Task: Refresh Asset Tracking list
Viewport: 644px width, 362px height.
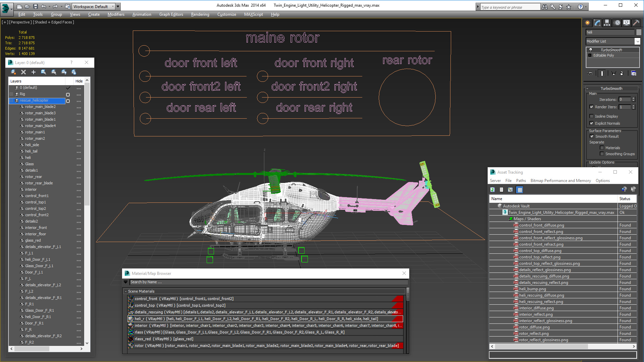Action: (492, 190)
